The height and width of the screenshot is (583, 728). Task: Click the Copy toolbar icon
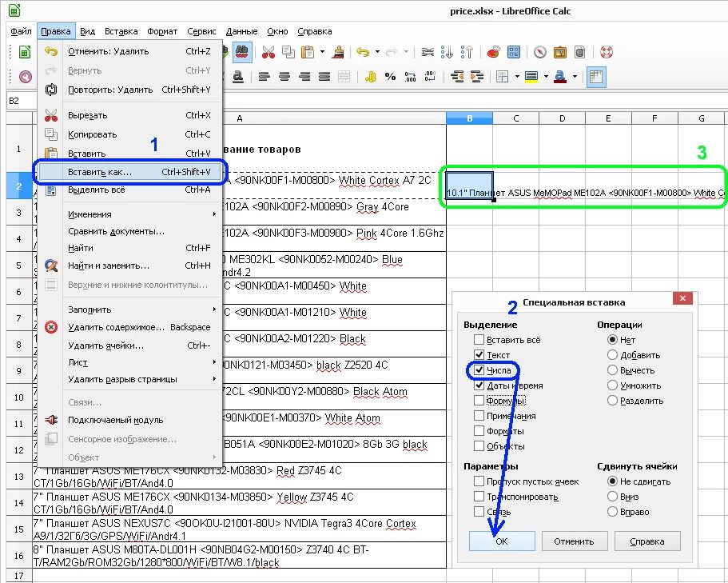point(288,52)
